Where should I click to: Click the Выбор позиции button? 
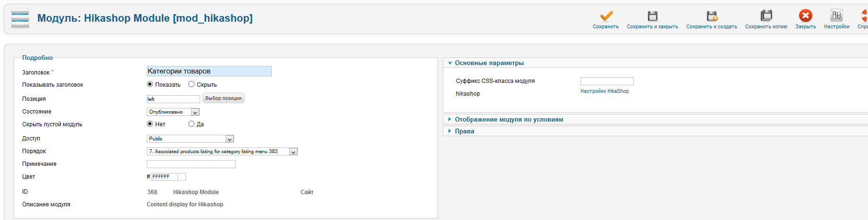coord(223,98)
